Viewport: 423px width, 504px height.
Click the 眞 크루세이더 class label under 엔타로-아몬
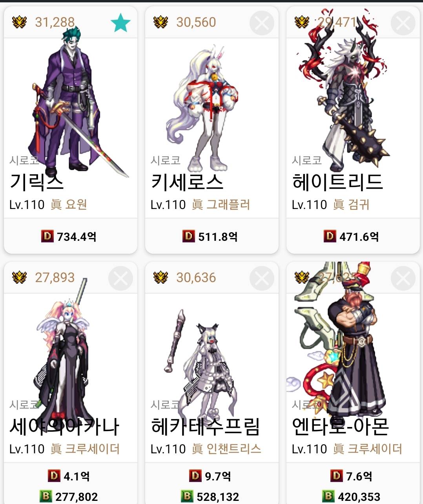[x=368, y=449]
